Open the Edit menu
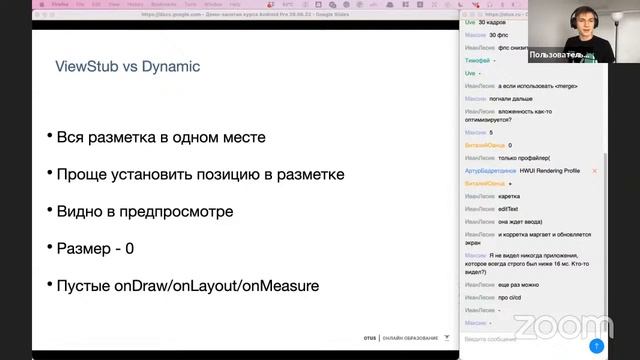Screen dimensions: 640x360 pyautogui.click(x=96, y=4)
